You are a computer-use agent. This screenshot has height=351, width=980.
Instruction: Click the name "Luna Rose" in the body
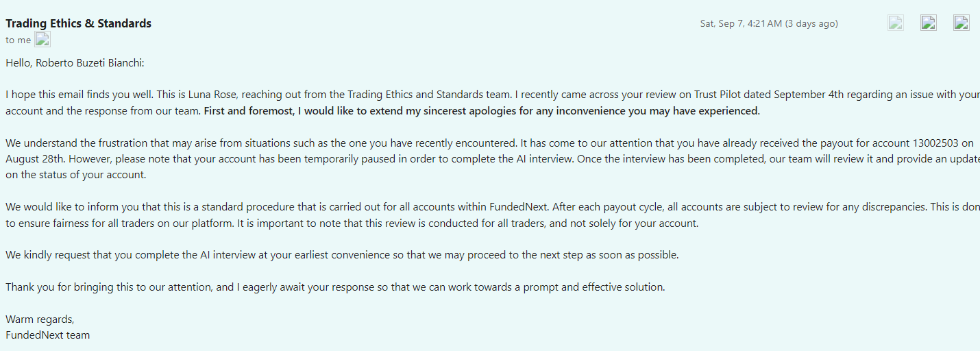pos(212,95)
